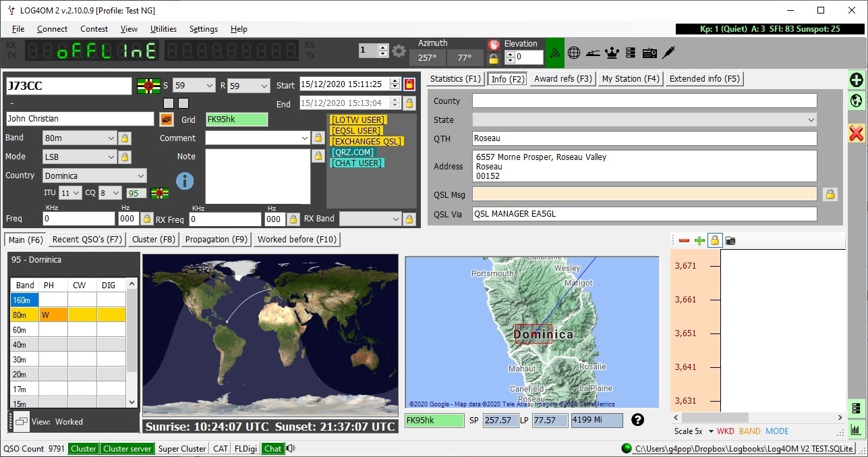Click the orange lookup icon beside name
The image size is (868, 457).
[166, 119]
